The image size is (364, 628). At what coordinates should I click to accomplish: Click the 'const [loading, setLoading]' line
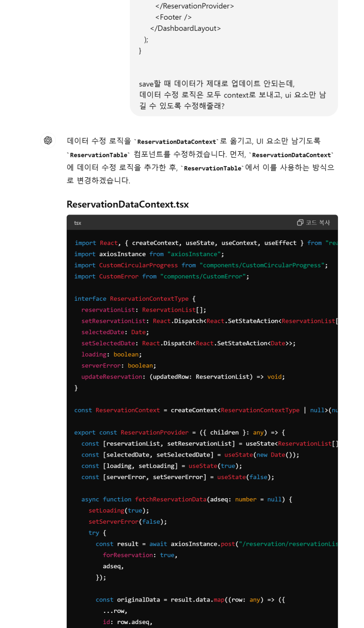click(162, 466)
